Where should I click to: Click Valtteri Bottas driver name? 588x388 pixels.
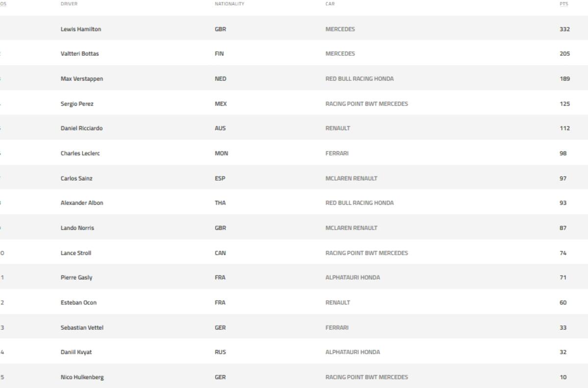(79, 54)
